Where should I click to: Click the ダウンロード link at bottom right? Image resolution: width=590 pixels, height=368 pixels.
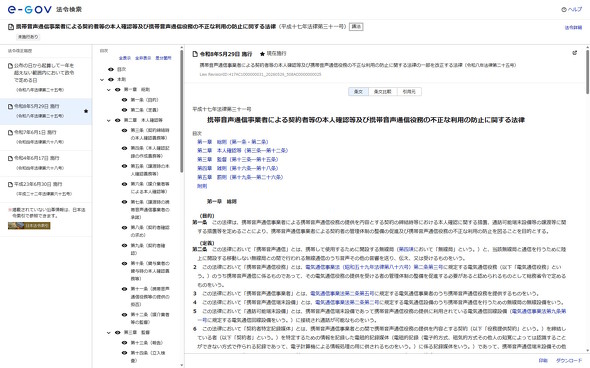point(569,360)
